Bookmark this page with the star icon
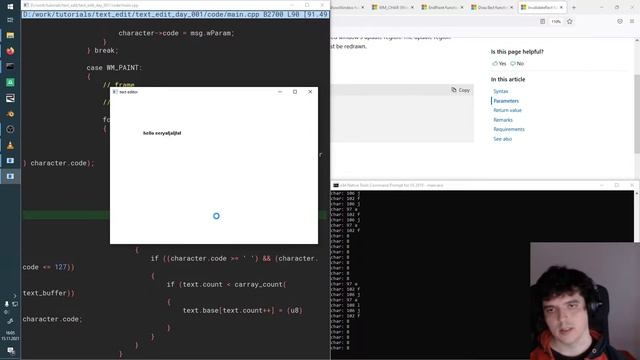This screenshot has height=360, width=640. pyautogui.click(x=569, y=21)
